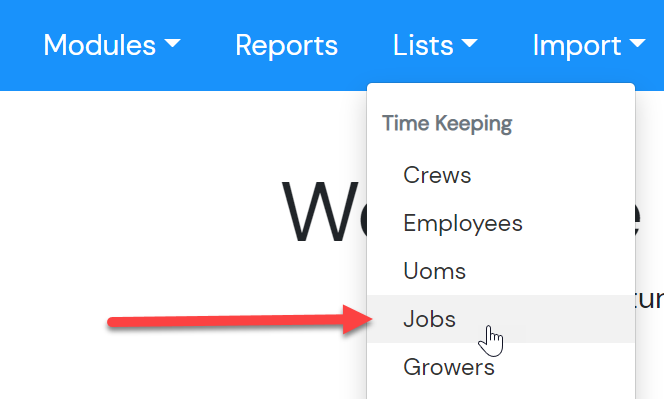
Task: Click empty blue navbar area left of Modules
Action: (21, 45)
